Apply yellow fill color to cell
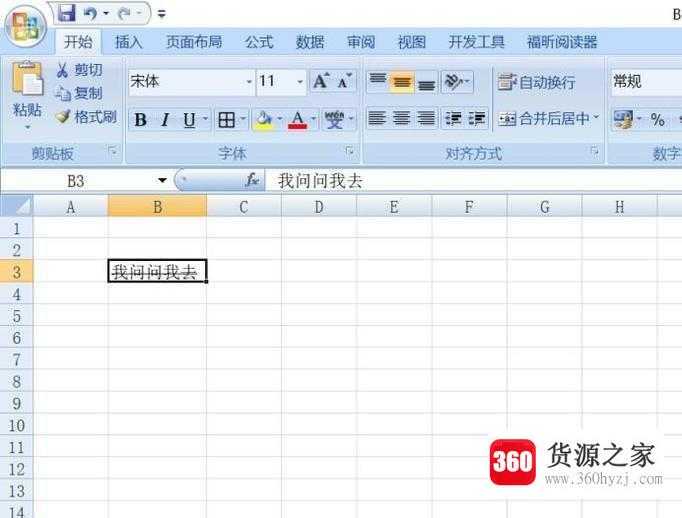 tap(264, 120)
